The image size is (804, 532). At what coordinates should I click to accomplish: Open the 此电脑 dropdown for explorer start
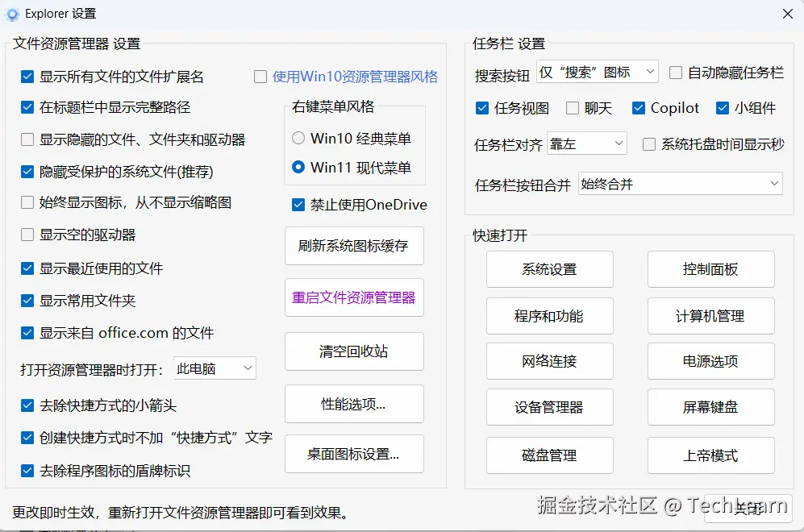point(215,368)
